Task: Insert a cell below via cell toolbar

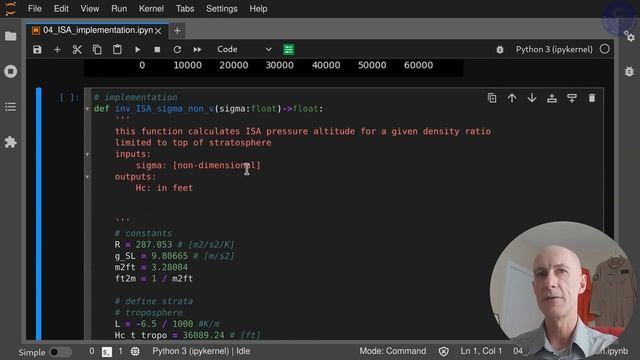Action: point(572,98)
